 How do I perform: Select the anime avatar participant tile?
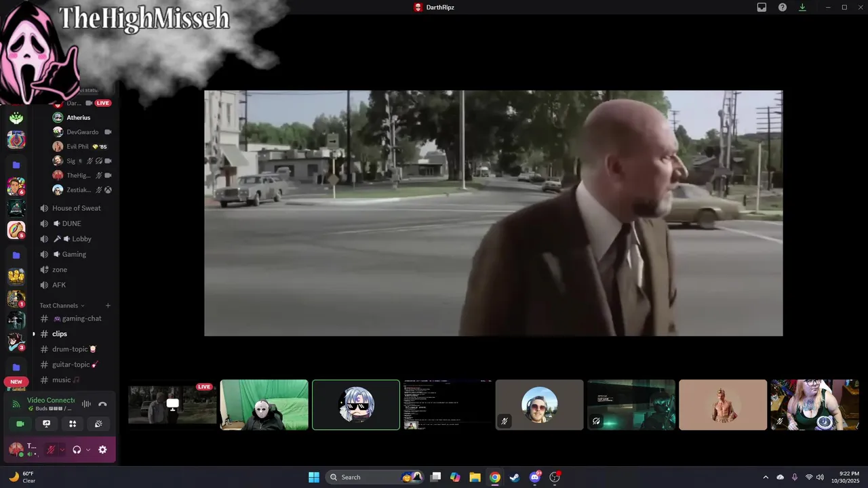click(356, 405)
